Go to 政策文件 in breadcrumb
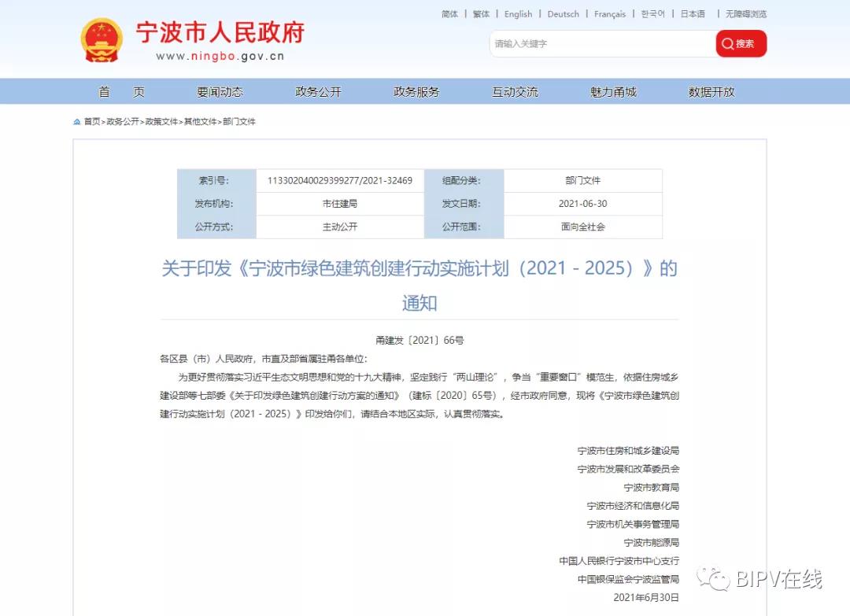850x616 pixels. pos(161,122)
